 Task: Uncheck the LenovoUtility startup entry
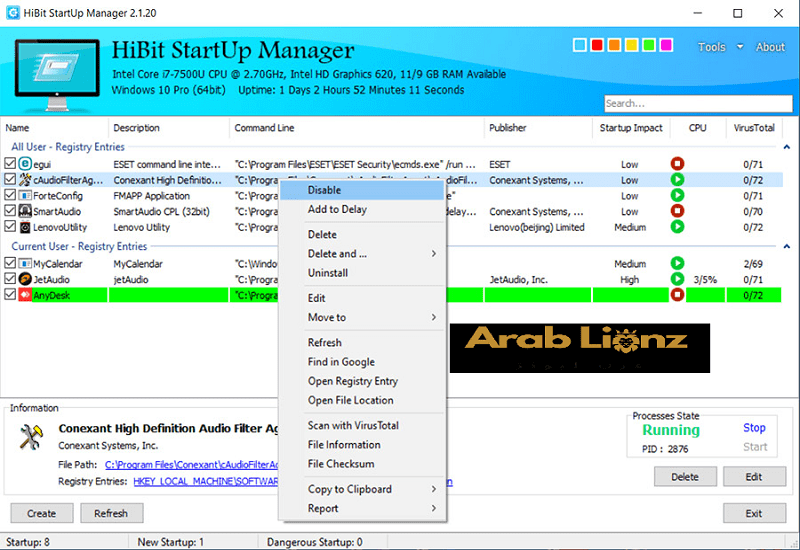10,227
